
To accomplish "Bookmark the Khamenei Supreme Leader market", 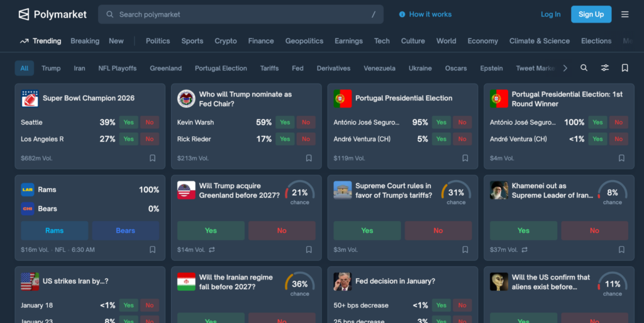I will pos(621,250).
